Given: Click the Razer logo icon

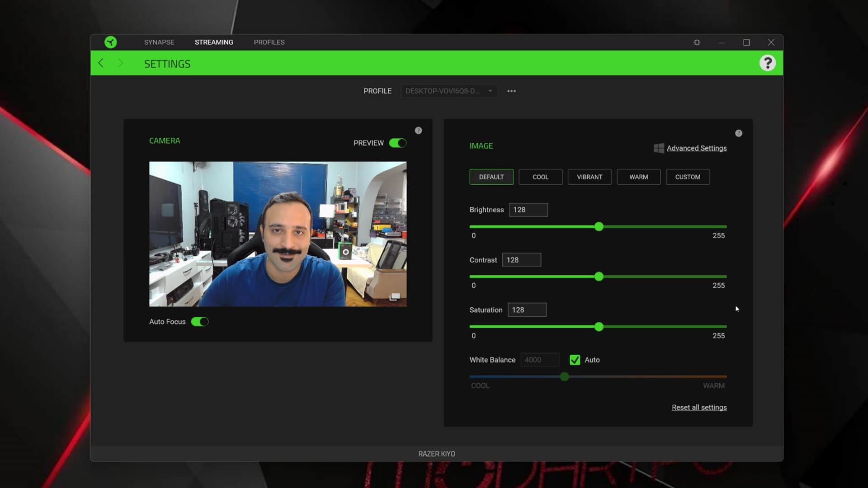Looking at the screenshot, I should (x=110, y=42).
